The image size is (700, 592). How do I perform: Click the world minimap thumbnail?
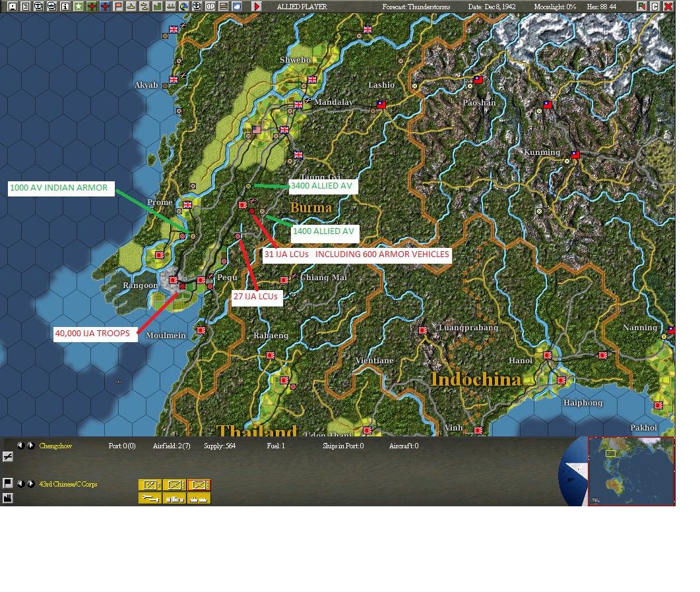click(631, 471)
